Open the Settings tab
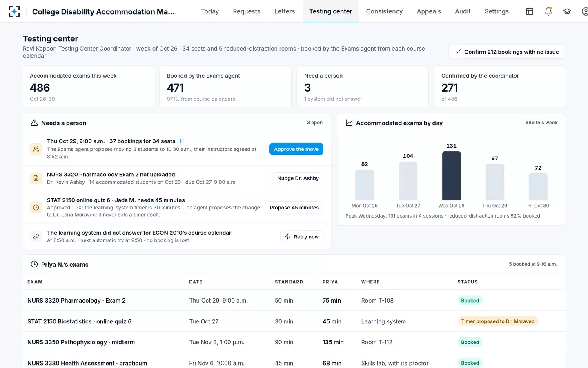This screenshot has height=368, width=588. tap(497, 11)
